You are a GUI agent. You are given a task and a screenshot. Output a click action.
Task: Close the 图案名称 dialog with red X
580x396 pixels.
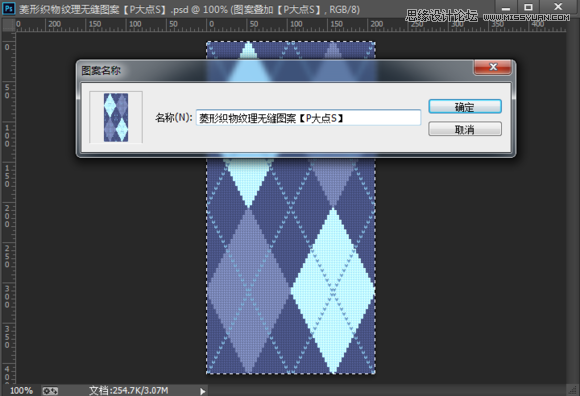[493, 67]
